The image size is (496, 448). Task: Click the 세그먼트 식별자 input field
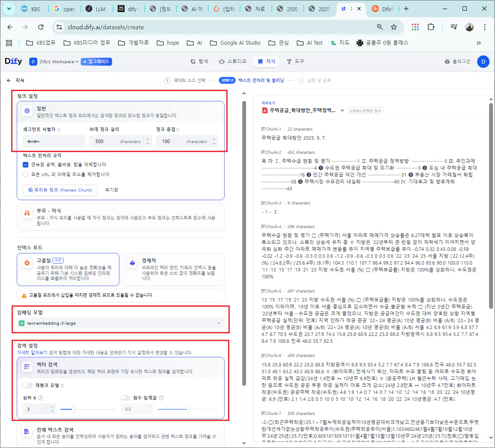coord(54,141)
